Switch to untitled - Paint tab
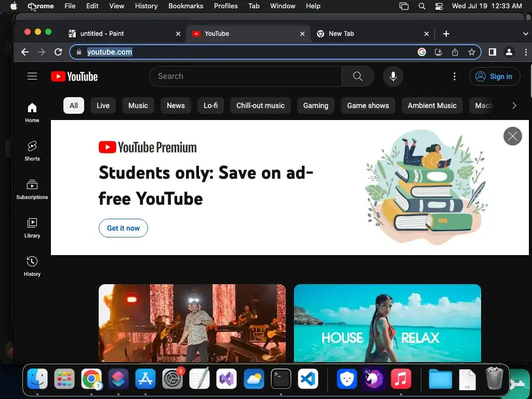532x399 pixels. 124,34
